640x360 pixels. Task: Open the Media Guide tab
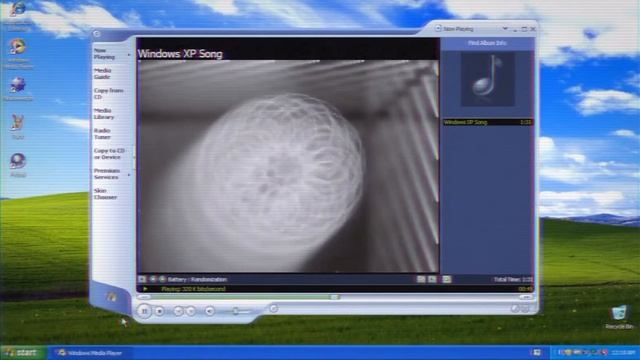point(102,73)
